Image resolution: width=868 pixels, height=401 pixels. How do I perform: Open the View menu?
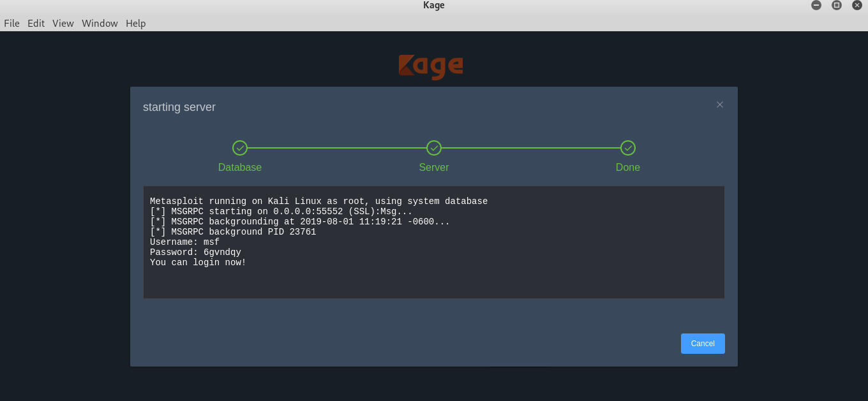tap(63, 23)
